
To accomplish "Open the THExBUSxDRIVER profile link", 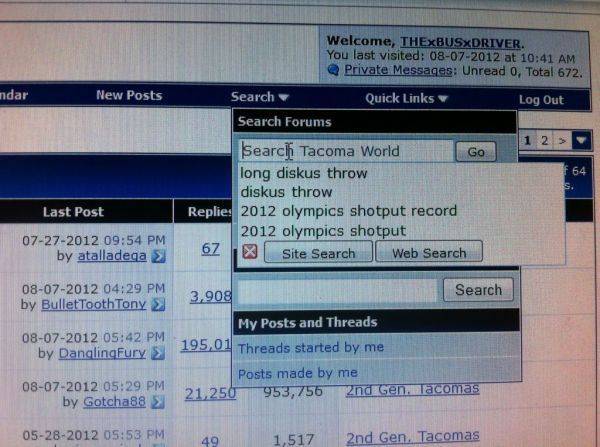I will (x=461, y=43).
